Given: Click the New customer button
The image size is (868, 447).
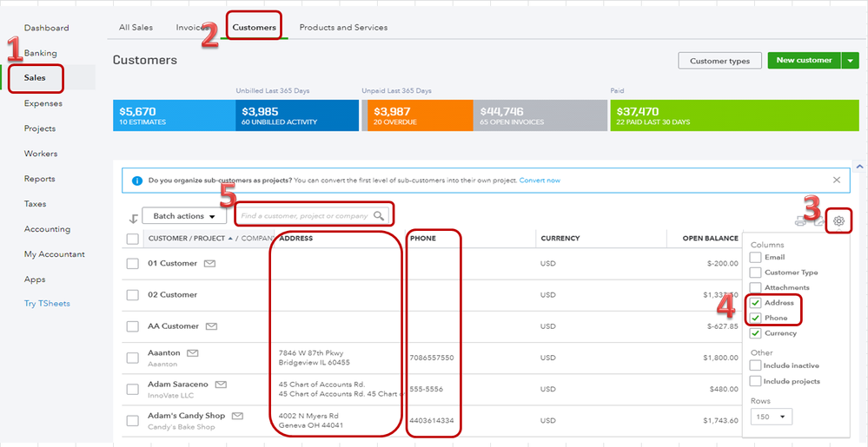Looking at the screenshot, I should [804, 61].
